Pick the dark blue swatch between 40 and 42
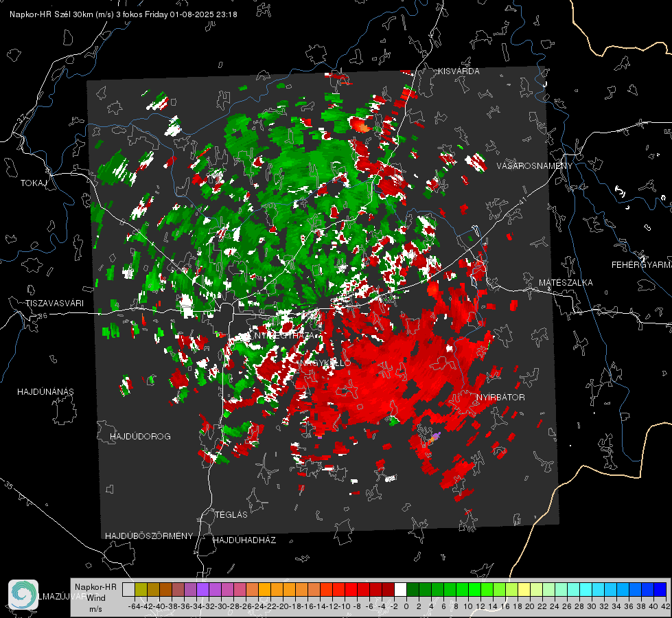 660,589
